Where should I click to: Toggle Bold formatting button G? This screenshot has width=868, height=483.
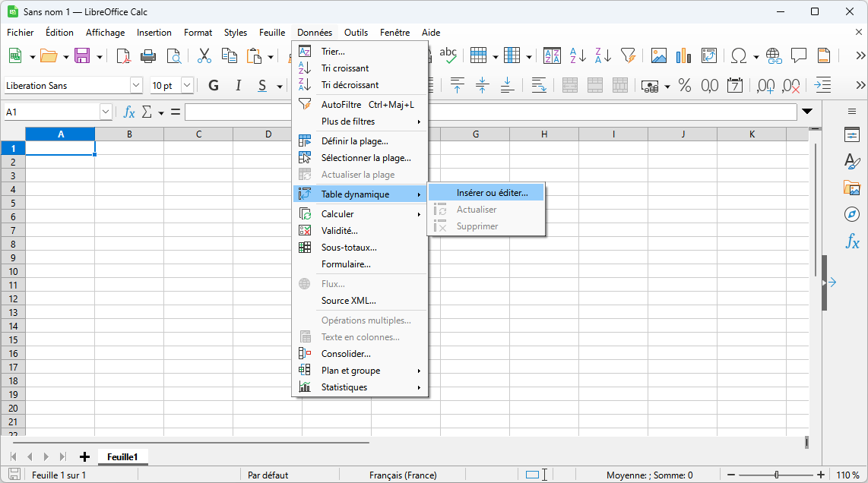point(214,85)
